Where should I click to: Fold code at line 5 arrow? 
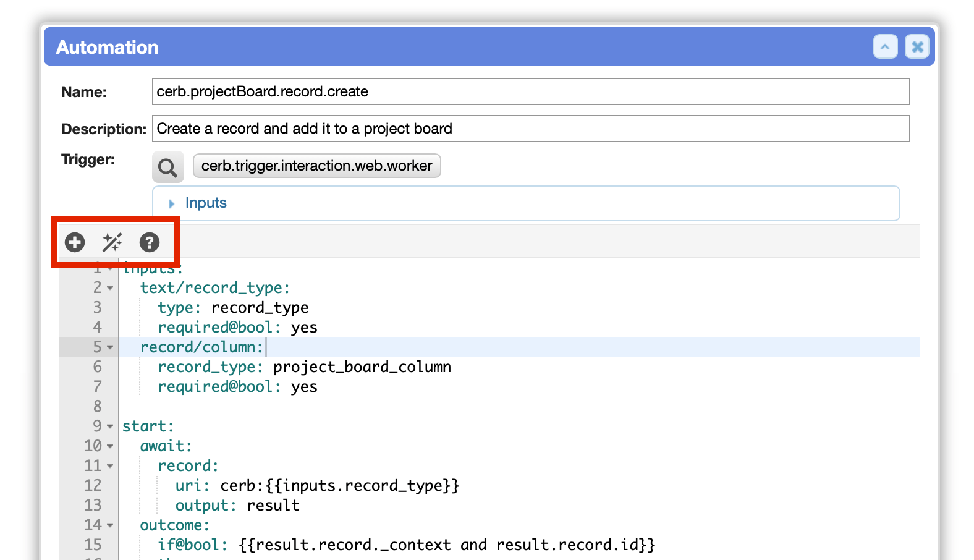click(x=110, y=347)
